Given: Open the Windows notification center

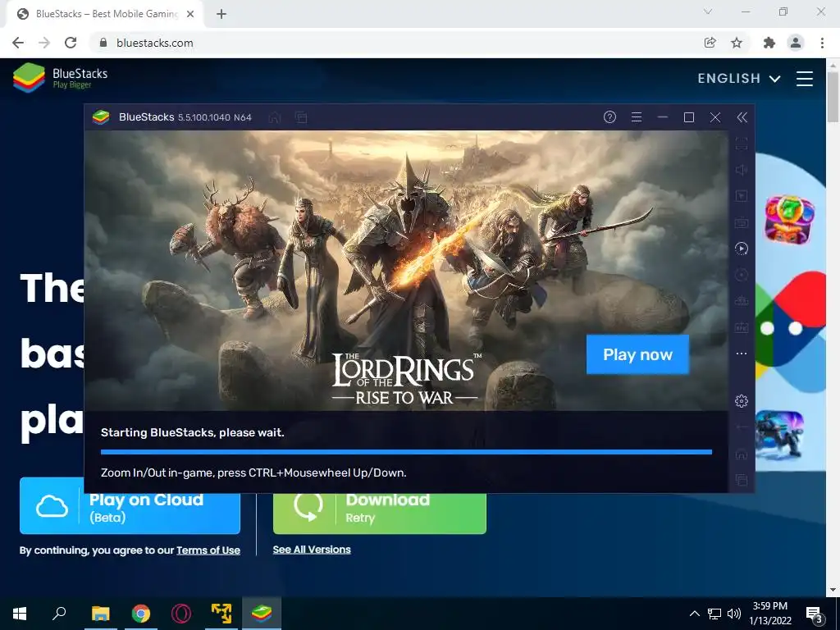Looking at the screenshot, I should click(815, 614).
